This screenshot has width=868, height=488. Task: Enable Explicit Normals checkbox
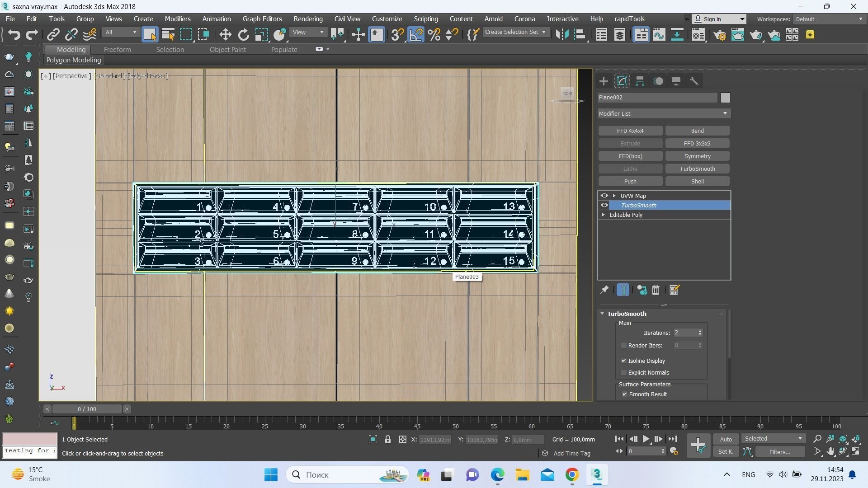624,372
